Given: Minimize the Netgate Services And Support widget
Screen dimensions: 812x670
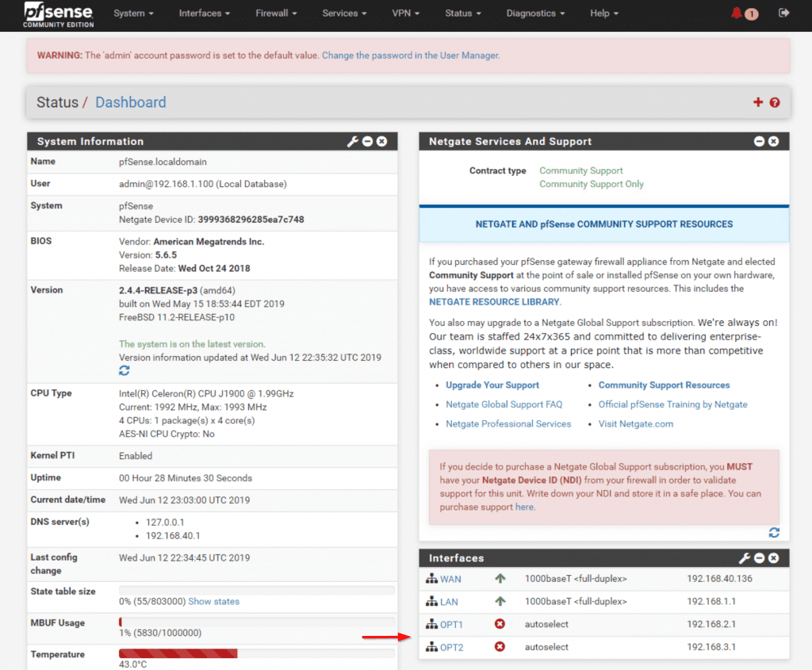Looking at the screenshot, I should click(x=759, y=141).
